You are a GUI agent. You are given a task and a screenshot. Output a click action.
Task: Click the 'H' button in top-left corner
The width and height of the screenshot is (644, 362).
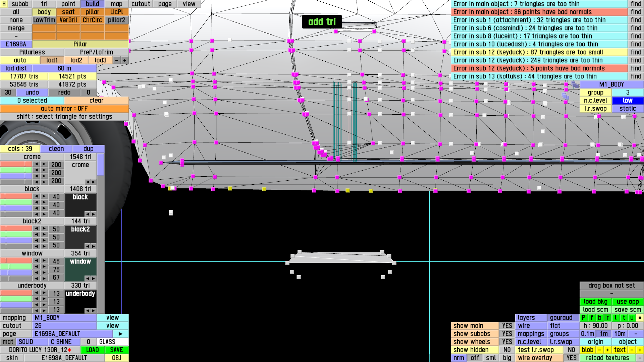(x=4, y=4)
